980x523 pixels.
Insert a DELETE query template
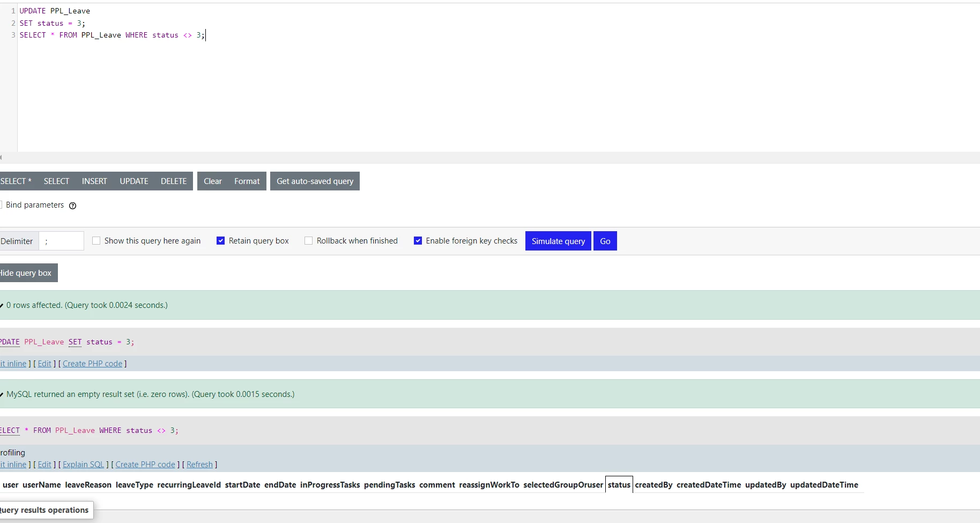[x=174, y=181]
